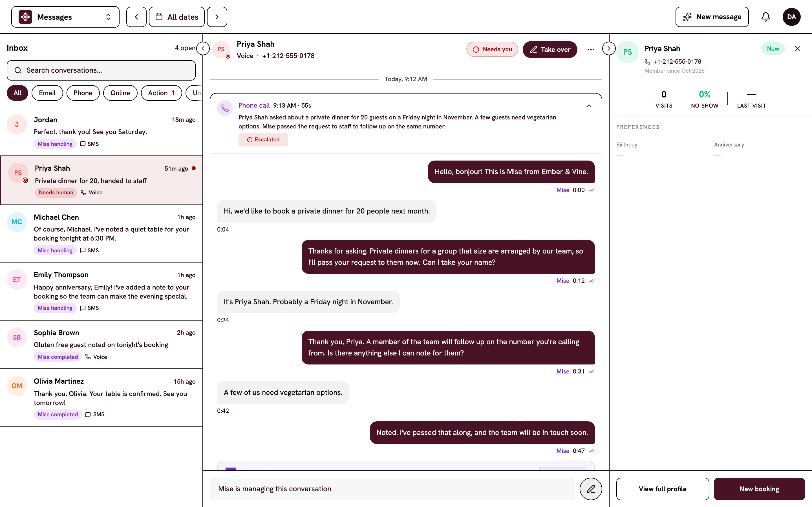This screenshot has height=507, width=812.
Task: Click the New booking button
Action: 759,489
